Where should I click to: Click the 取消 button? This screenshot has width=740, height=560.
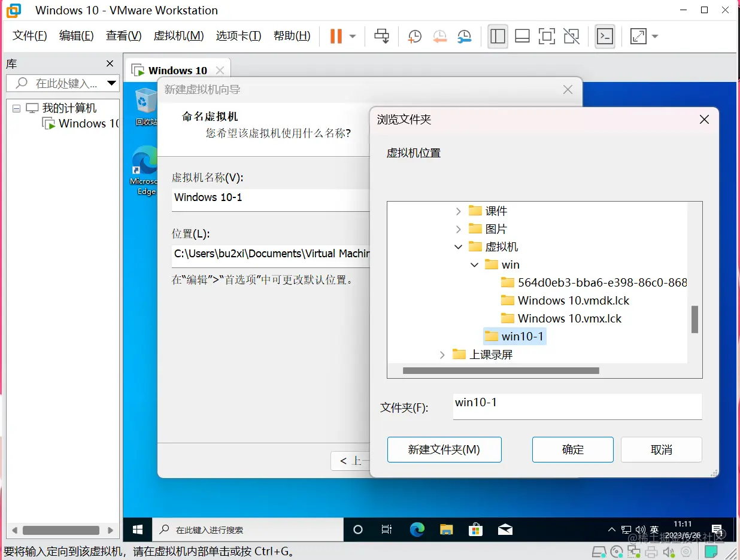click(662, 450)
